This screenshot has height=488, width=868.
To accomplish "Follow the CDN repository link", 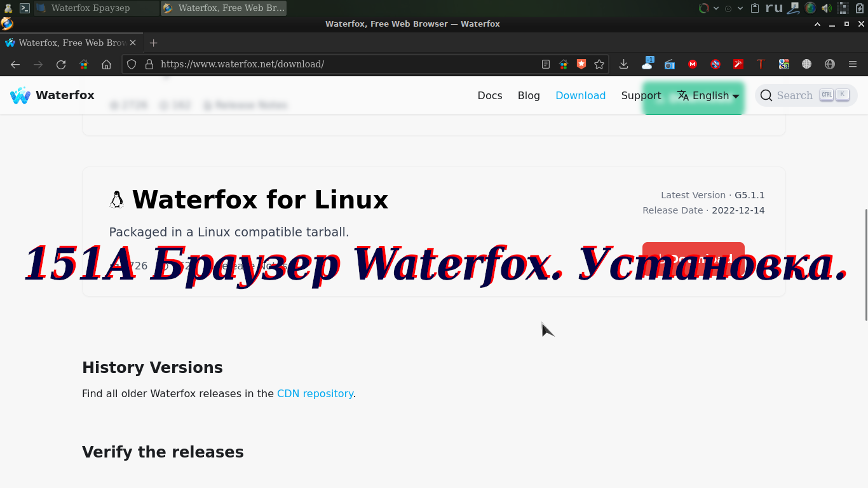I will 315,393.
